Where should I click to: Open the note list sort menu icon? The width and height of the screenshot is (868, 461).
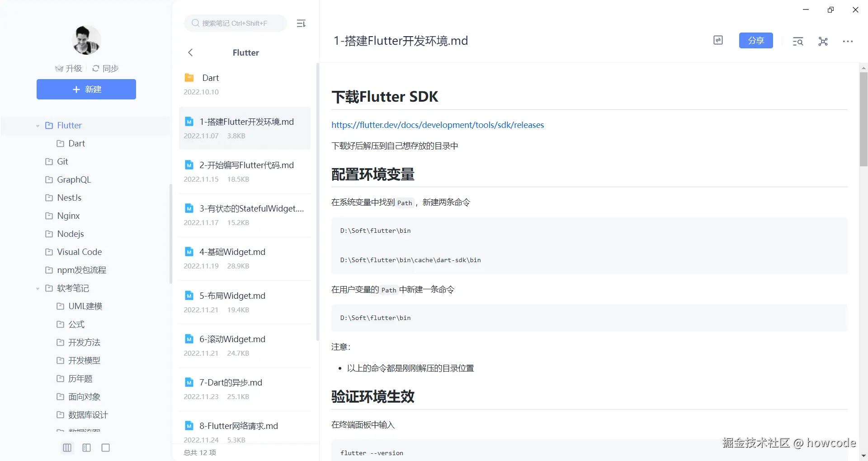(x=301, y=23)
